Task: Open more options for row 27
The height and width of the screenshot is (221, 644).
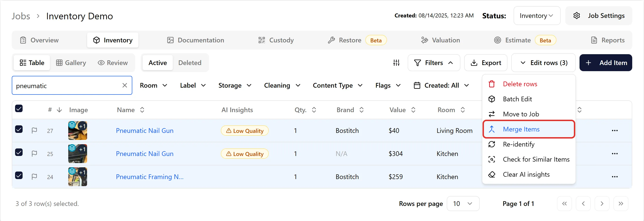Action: (615, 130)
